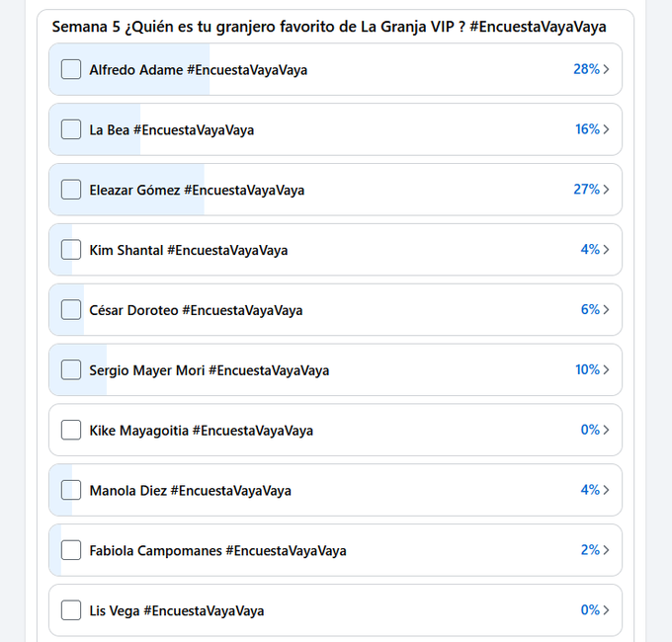Click the Semana 5 poll question title
The height and width of the screenshot is (642, 672).
coord(329,27)
